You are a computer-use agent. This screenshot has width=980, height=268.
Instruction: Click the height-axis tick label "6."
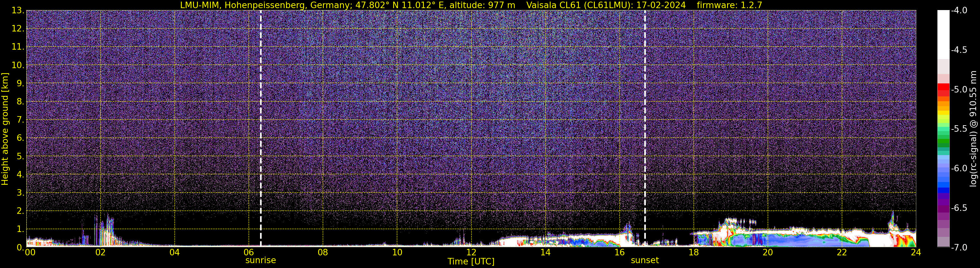tap(20, 138)
